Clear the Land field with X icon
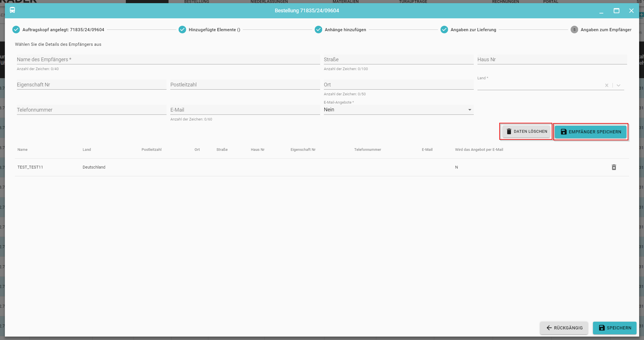Viewport: 644px width, 340px height. pyautogui.click(x=606, y=85)
